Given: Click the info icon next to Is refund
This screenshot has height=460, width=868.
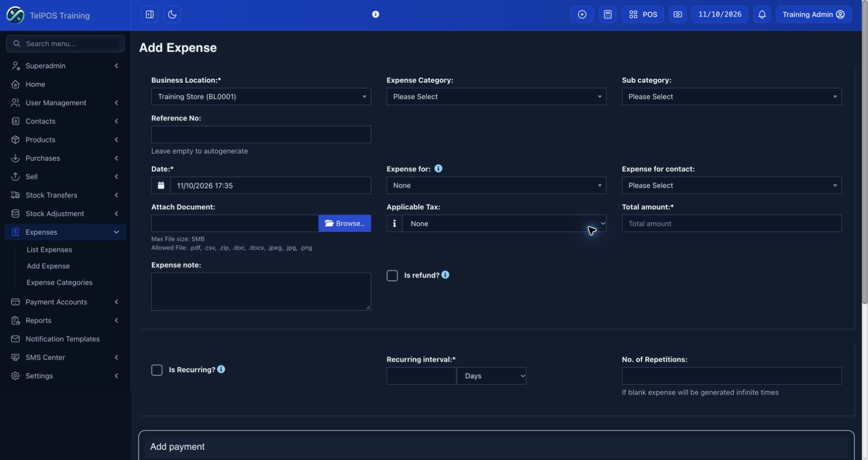Looking at the screenshot, I should pyautogui.click(x=446, y=275).
